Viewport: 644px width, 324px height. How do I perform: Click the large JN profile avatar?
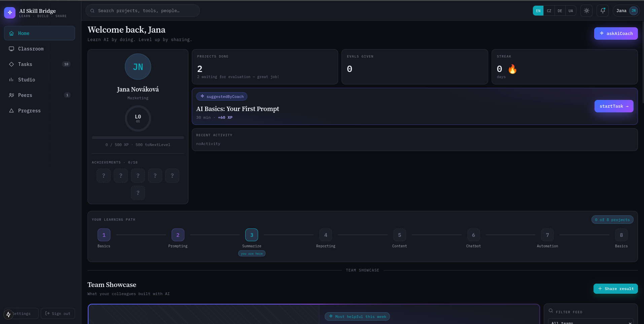click(x=138, y=67)
